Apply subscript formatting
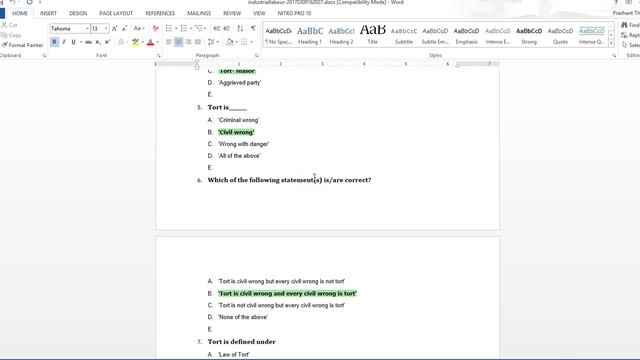This screenshot has width=640, height=360. (98, 42)
